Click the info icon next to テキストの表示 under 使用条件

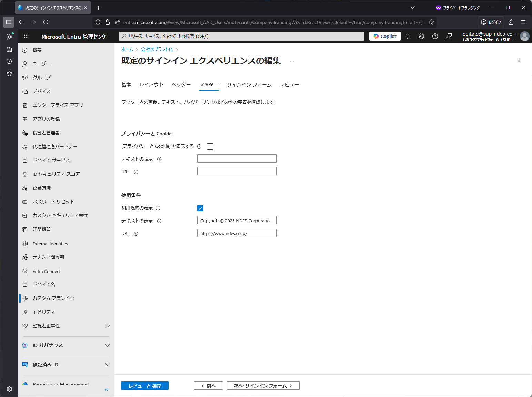(x=159, y=221)
